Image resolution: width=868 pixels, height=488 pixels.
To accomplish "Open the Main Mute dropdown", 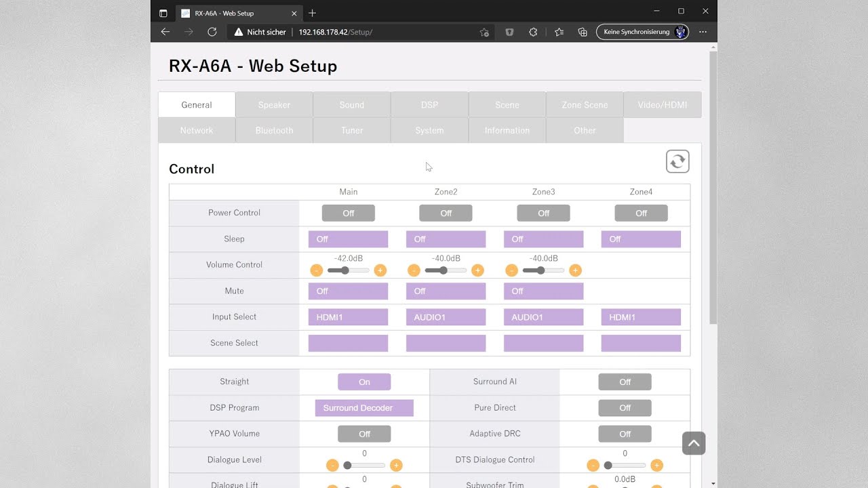I will [x=349, y=291].
